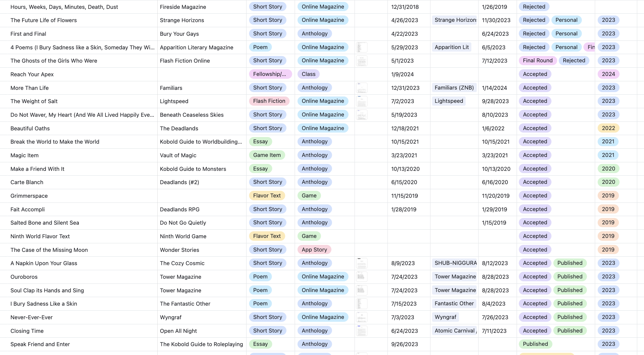This screenshot has width=644, height=355.
Task: Click the 2022 year tag for Beautiful Oaths
Action: pos(608,128)
